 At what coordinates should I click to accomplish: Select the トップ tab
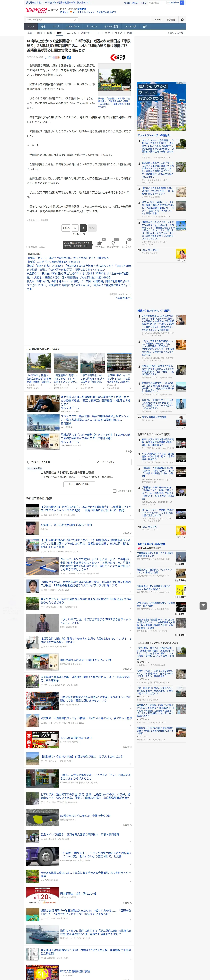pyautogui.click(x=31, y=27)
